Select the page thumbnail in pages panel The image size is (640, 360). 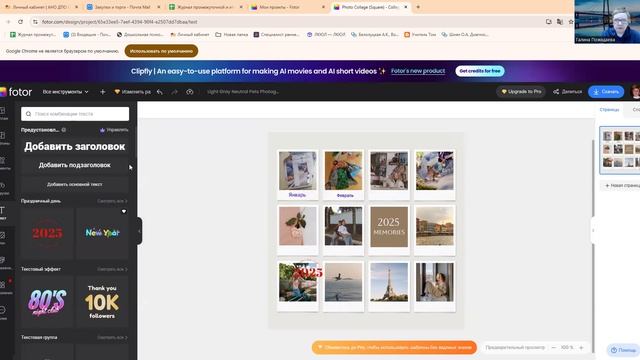pos(620,150)
